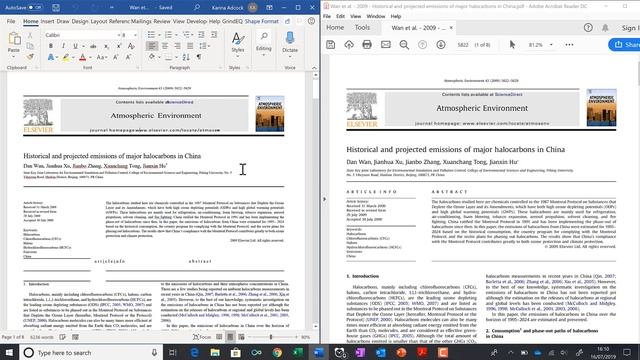Open the Home tab in Acrobat Reader
The image size is (640, 360).
(335, 27)
